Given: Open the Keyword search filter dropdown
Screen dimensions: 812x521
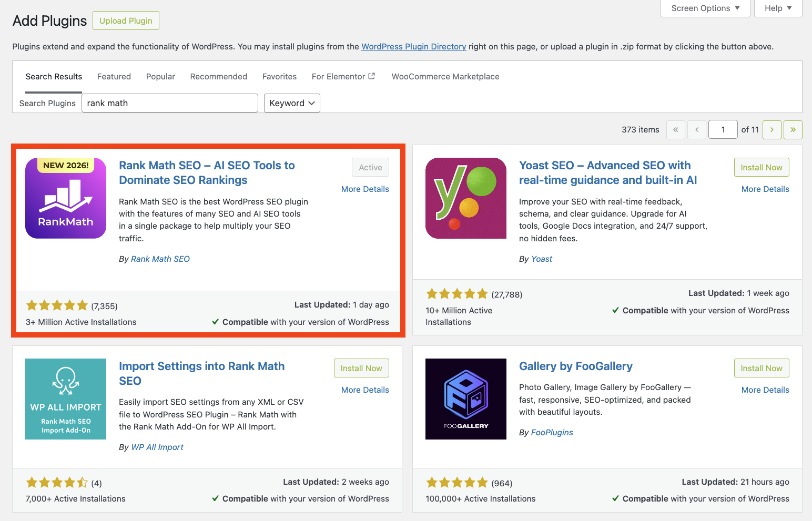Looking at the screenshot, I should coord(292,103).
